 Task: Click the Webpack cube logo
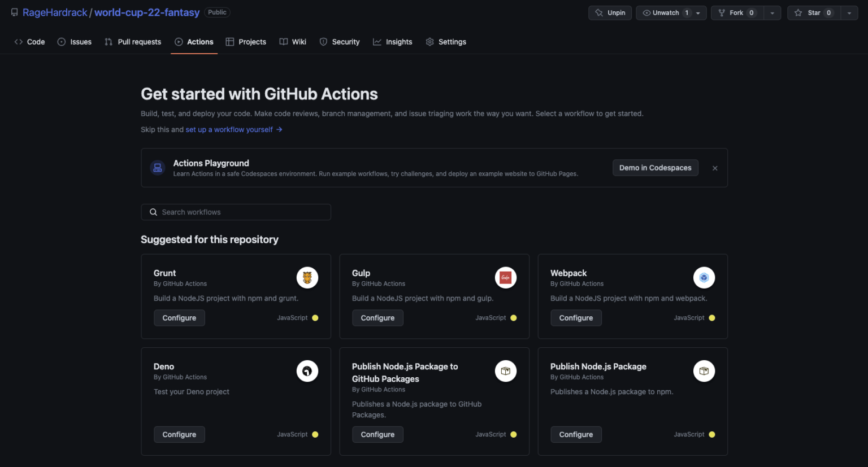click(x=704, y=277)
